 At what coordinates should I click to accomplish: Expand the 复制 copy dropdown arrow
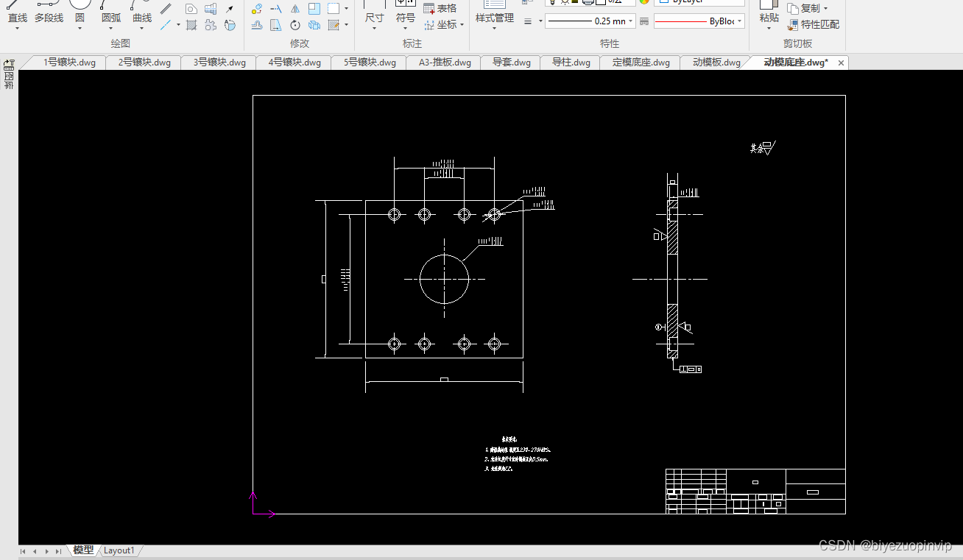click(825, 9)
